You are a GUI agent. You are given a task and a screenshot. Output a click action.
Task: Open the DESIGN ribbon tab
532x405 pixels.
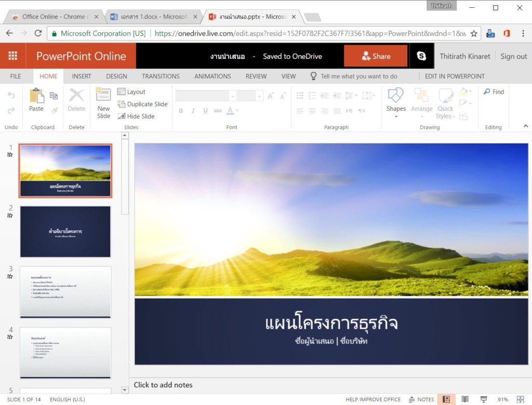click(116, 76)
